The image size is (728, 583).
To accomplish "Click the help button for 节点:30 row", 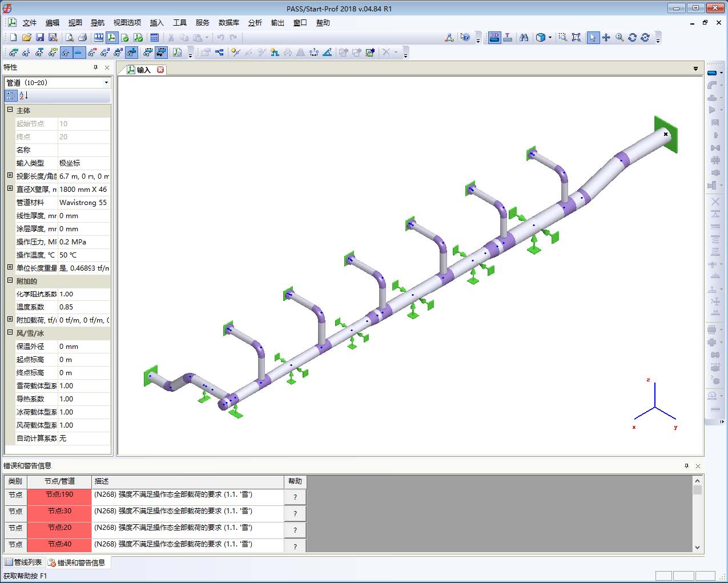I will [295, 513].
